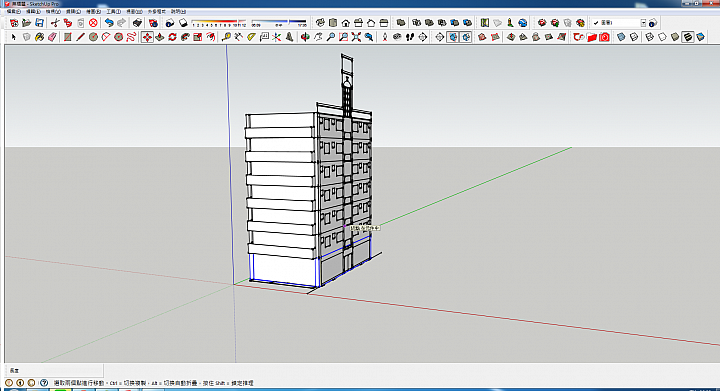Image resolution: width=720 pixels, height=391 pixels.
Task: Choose the Pan hand tool
Action: pyautogui.click(x=318, y=37)
